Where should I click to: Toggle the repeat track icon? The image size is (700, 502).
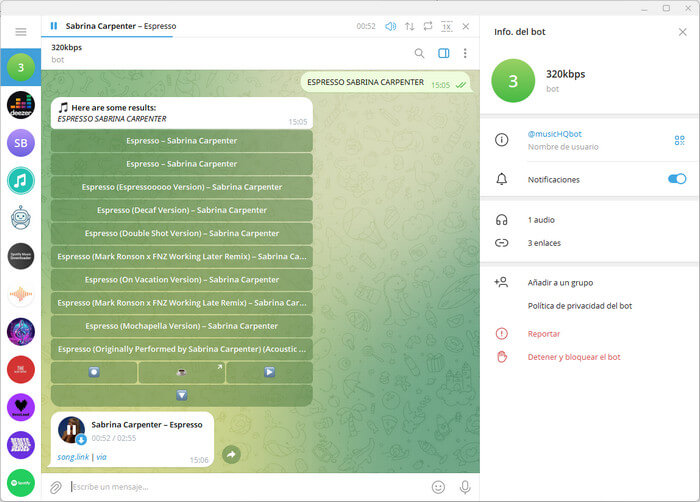coord(428,26)
